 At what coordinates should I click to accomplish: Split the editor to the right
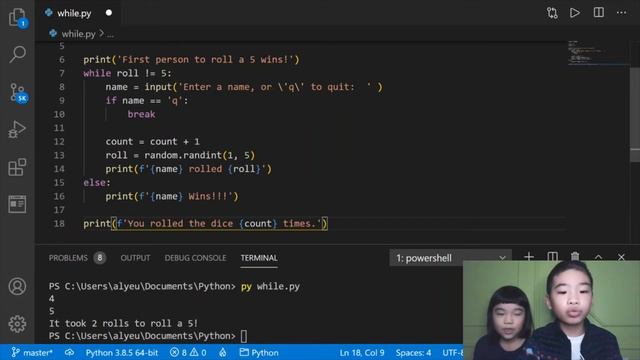(x=598, y=13)
